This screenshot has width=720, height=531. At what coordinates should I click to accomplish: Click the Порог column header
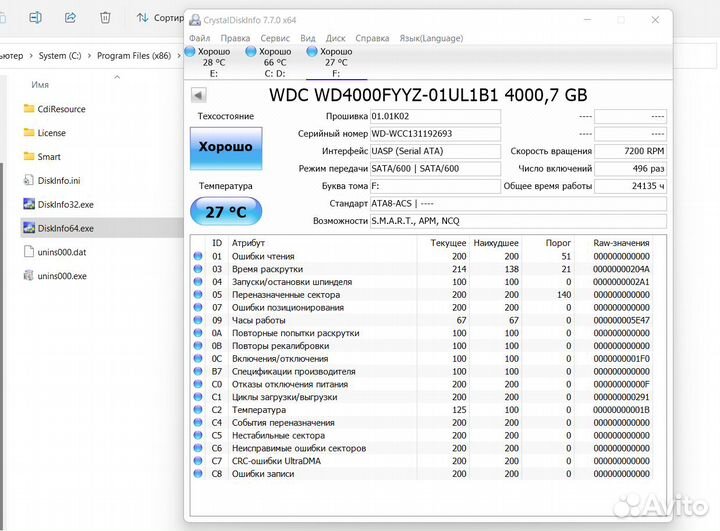click(558, 243)
